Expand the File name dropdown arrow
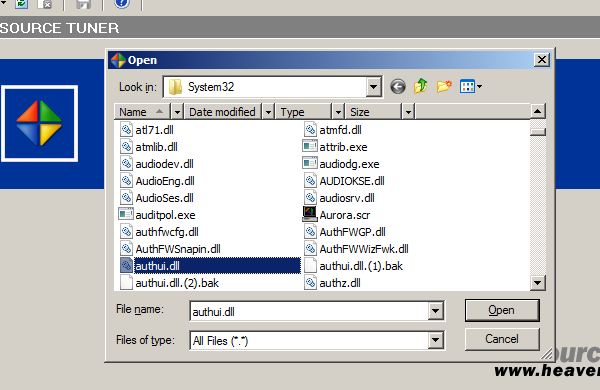Viewport: 600px width, 390px height. 435,311
